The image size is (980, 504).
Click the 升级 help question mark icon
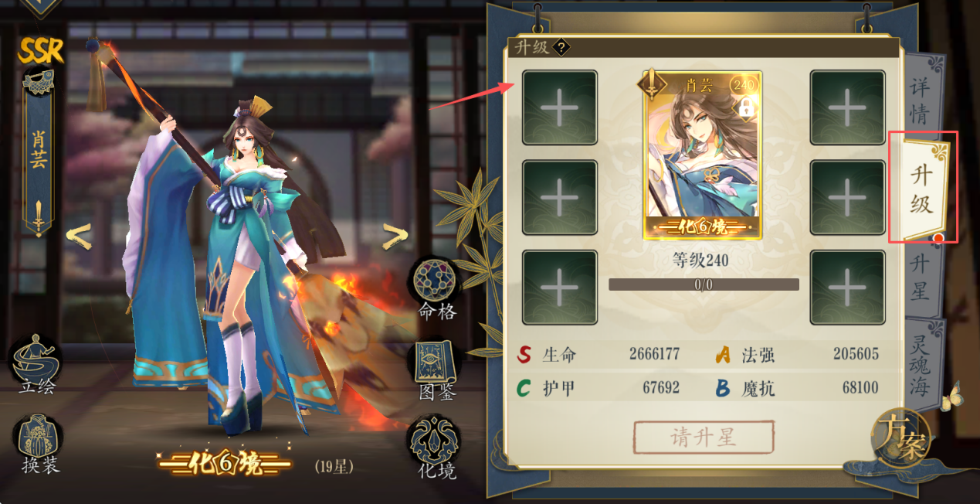click(561, 47)
